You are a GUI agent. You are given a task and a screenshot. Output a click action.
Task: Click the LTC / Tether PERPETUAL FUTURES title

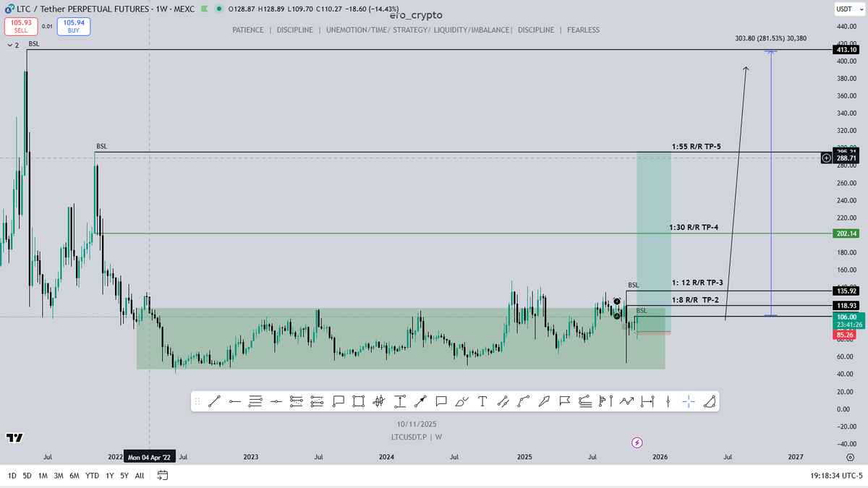click(x=84, y=9)
